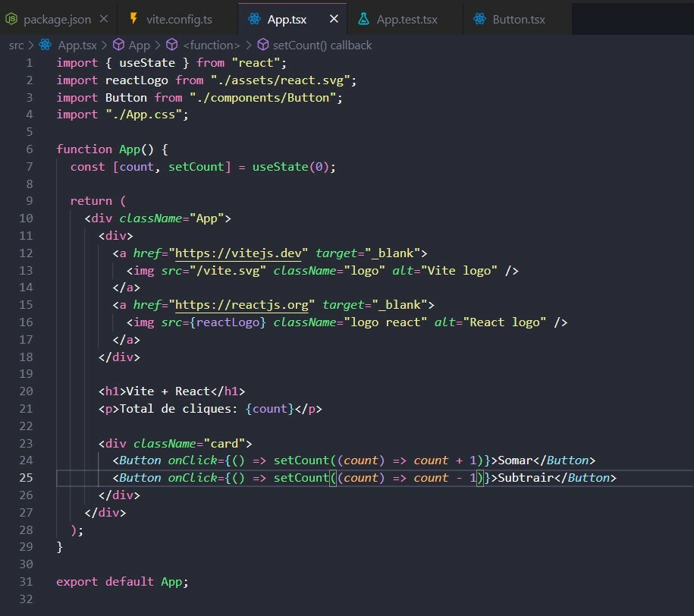Open the App symbol breadcrumb
The height and width of the screenshot is (616, 694).
tap(140, 46)
